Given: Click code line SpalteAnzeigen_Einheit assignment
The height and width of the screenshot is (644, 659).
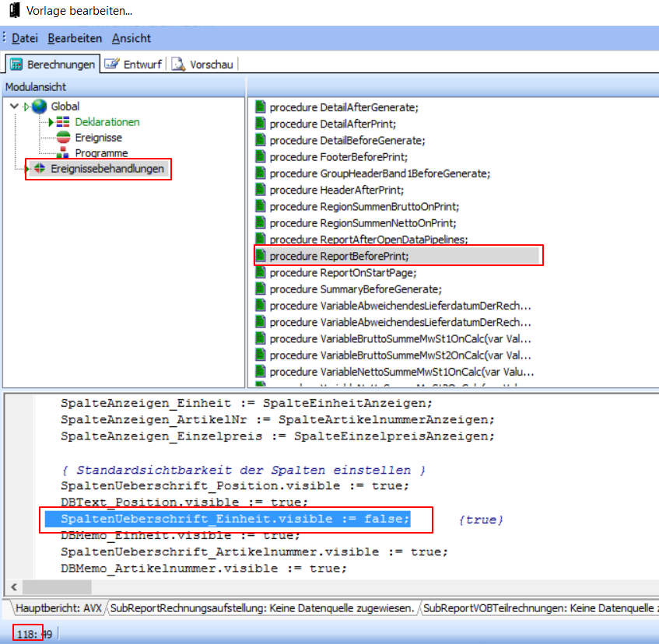Looking at the screenshot, I should pyautogui.click(x=247, y=404).
